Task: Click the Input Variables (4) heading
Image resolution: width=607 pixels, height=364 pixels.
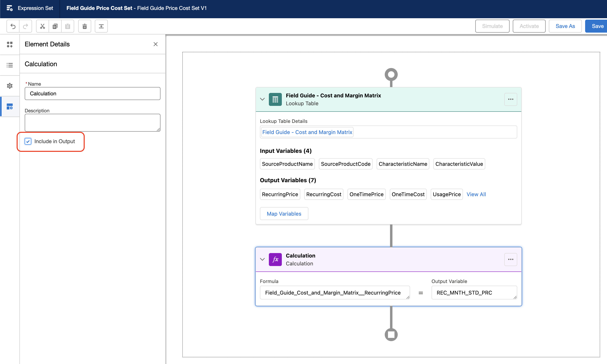Action: pyautogui.click(x=286, y=151)
